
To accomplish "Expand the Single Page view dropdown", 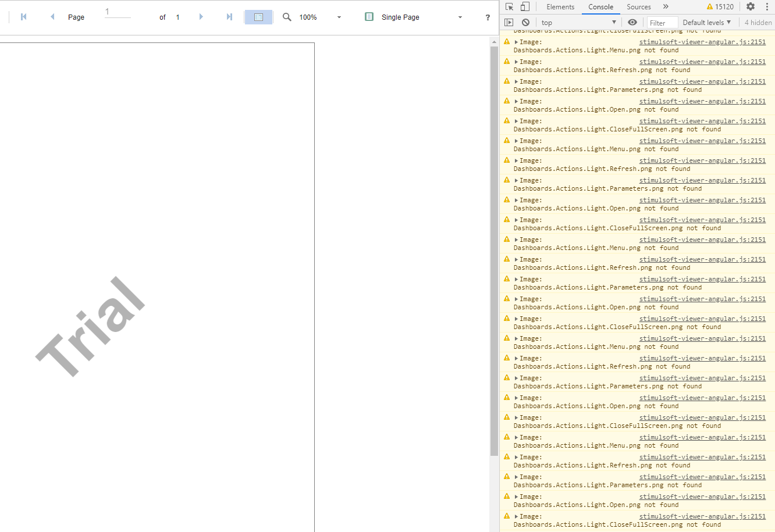I will [460, 17].
